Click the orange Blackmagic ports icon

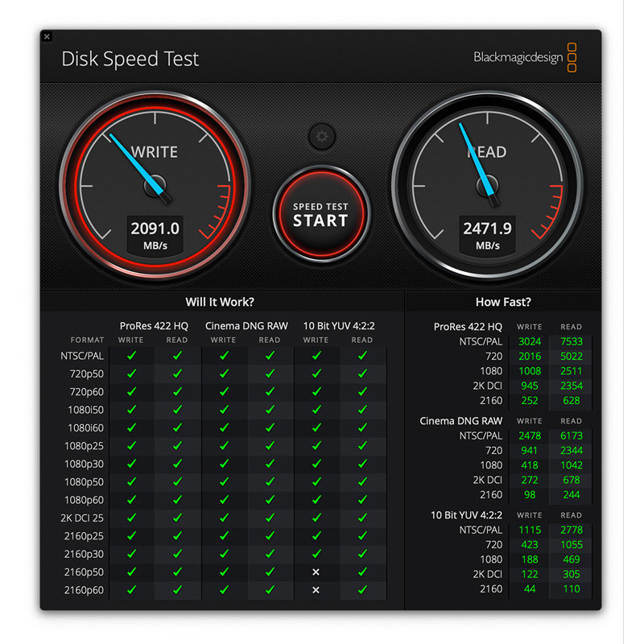572,57
